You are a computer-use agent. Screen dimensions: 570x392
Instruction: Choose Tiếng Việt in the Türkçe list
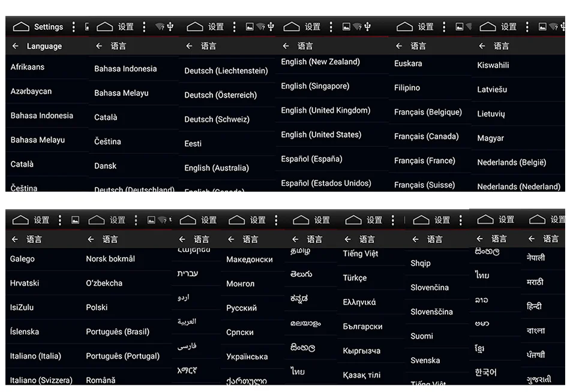(x=361, y=254)
